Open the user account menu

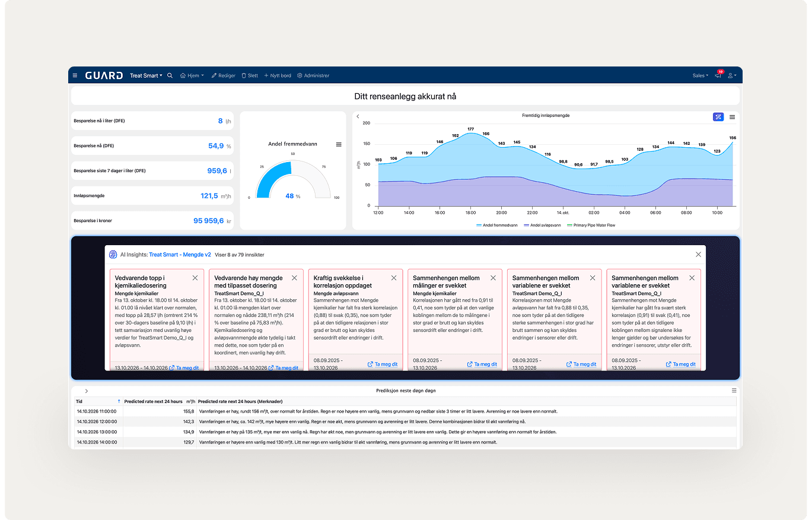point(733,75)
